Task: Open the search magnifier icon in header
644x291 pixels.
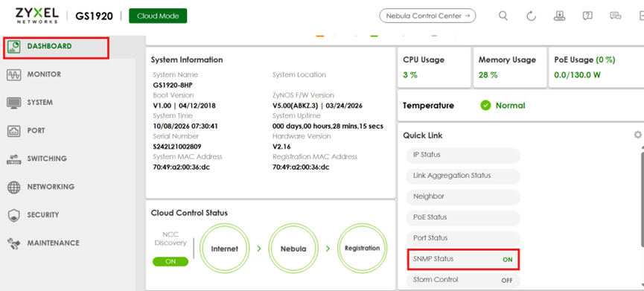Action: pos(503,16)
